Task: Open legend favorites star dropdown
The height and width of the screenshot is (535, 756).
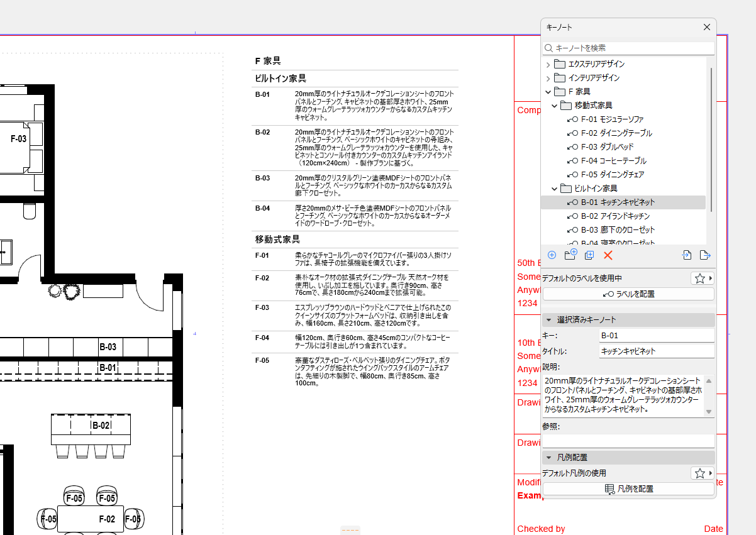Action: 703,473
